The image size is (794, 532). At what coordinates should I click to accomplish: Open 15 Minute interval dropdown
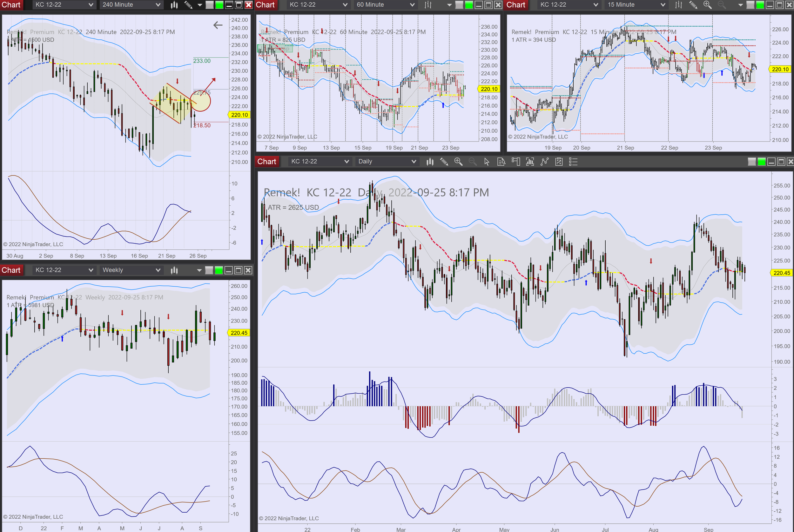coord(636,5)
